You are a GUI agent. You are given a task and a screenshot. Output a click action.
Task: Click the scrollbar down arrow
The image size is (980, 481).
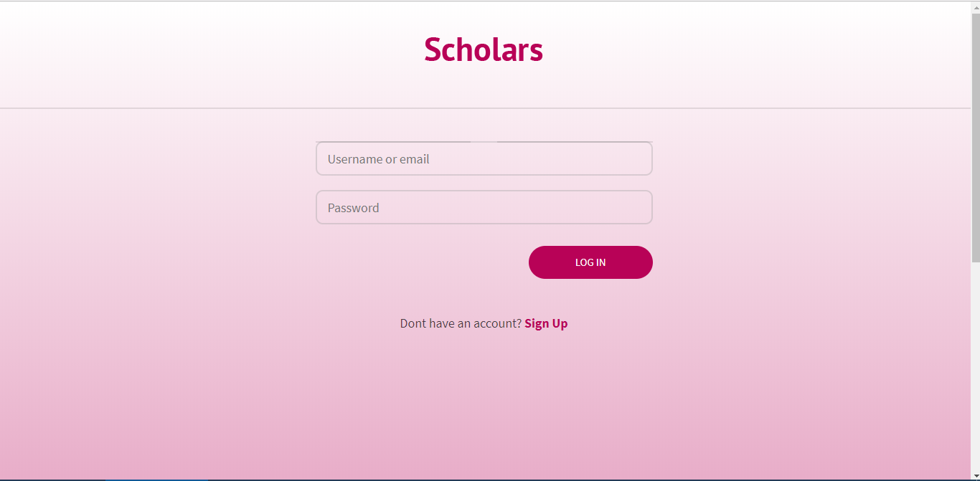(975, 475)
